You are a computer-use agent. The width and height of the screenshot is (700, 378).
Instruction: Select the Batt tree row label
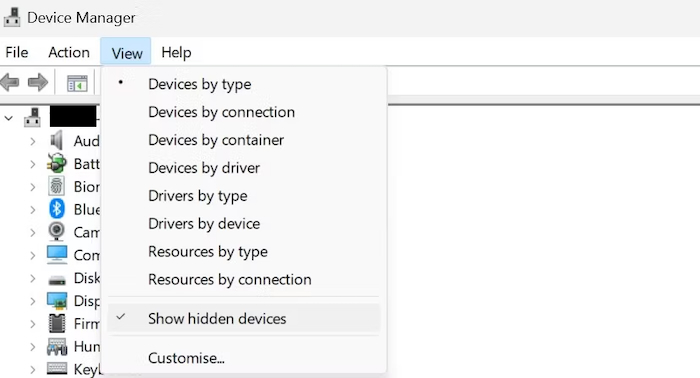(87, 164)
